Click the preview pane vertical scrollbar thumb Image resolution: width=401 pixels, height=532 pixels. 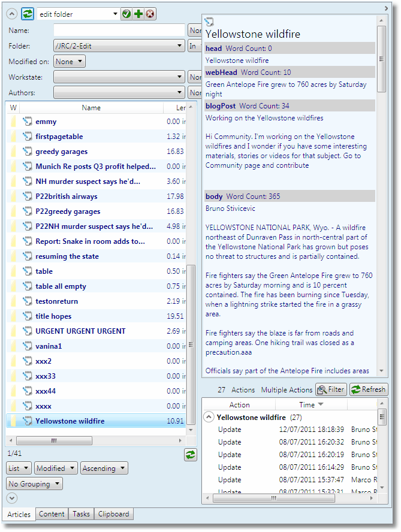381,59
